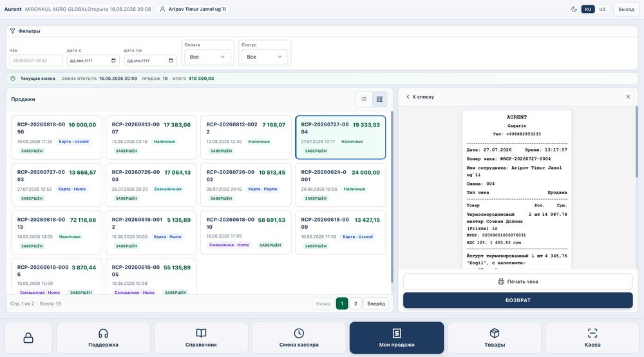Click the sales list scrollbar
This screenshot has height=357, width=644.
click(392, 197)
